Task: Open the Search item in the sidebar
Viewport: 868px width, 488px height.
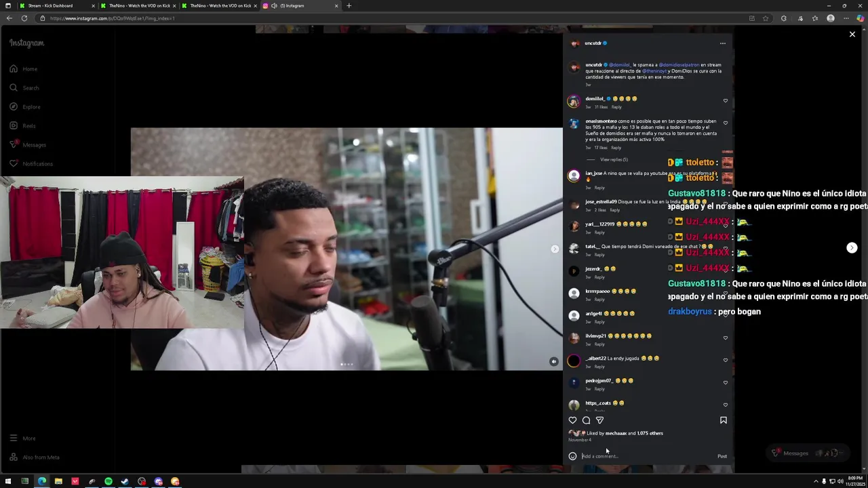Action: click(24, 87)
